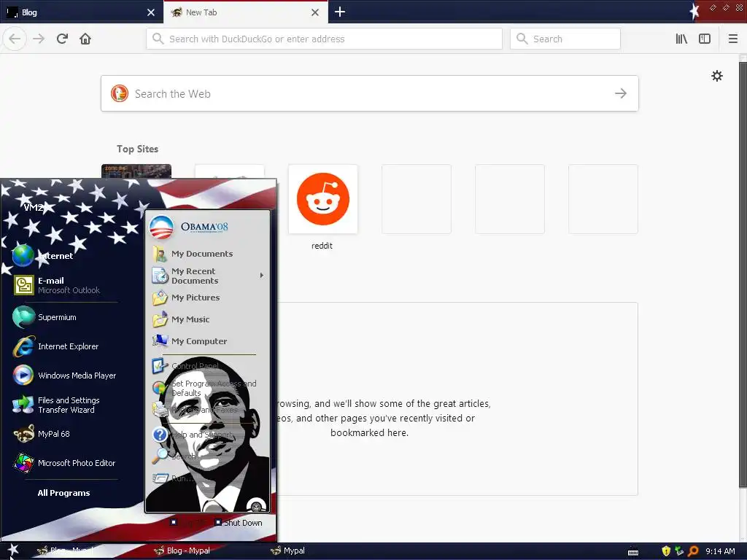Image resolution: width=747 pixels, height=560 pixels.
Task: Open My Pictures in the start menu
Action: [x=186, y=297]
